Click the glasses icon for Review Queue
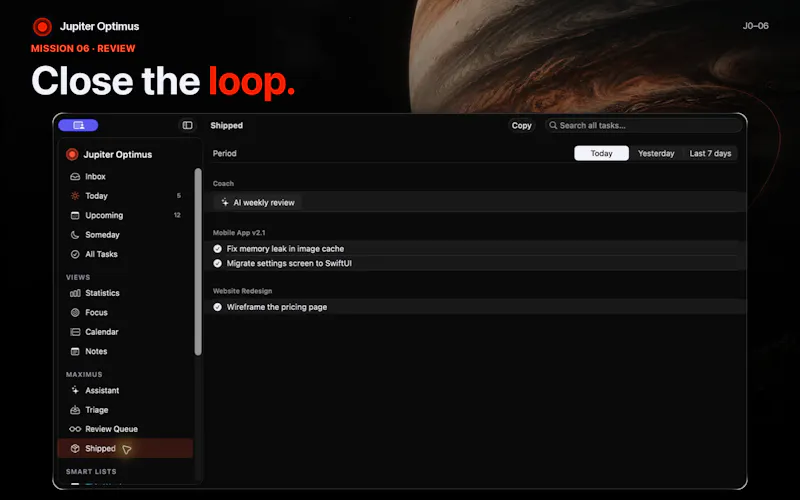Image resolution: width=800 pixels, height=500 pixels. click(x=75, y=429)
